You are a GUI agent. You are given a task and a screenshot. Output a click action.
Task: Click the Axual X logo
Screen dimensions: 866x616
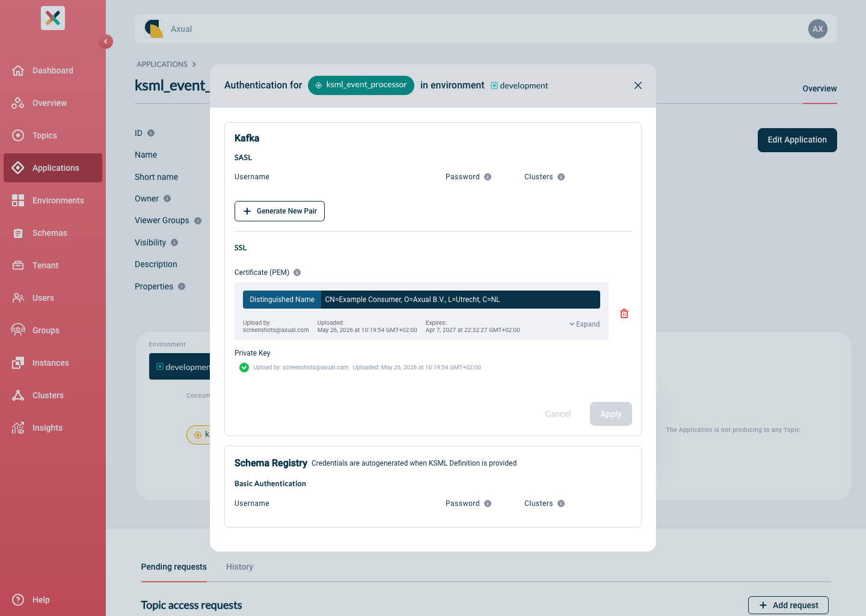point(53,18)
